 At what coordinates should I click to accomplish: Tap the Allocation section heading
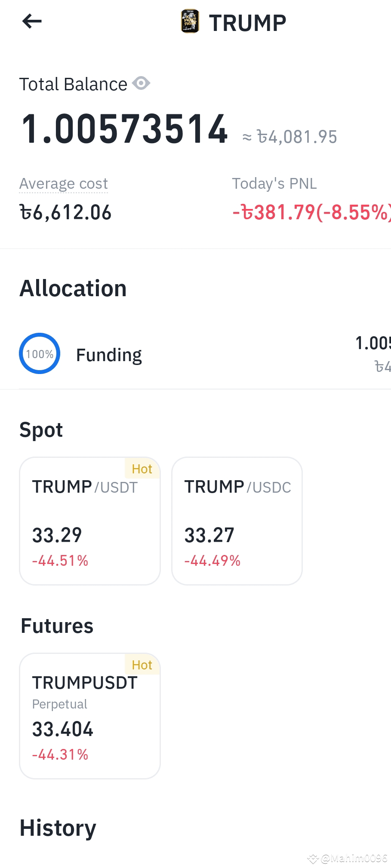click(x=73, y=288)
